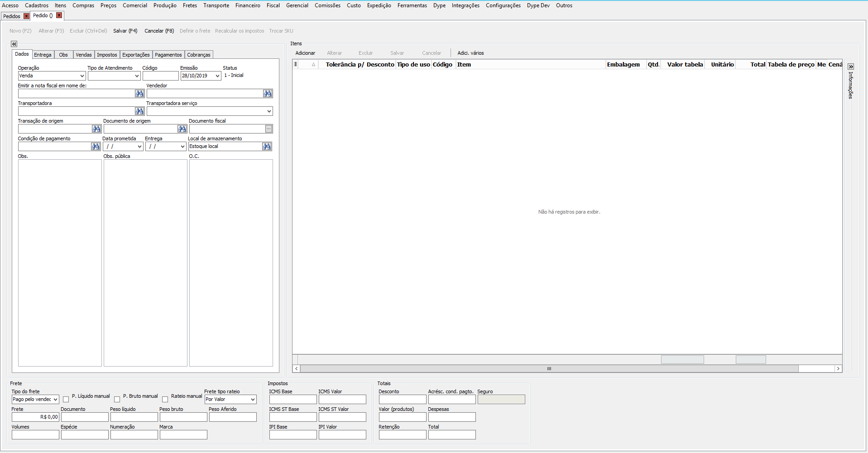Click the Frete value field
868x453 pixels.
click(35, 417)
